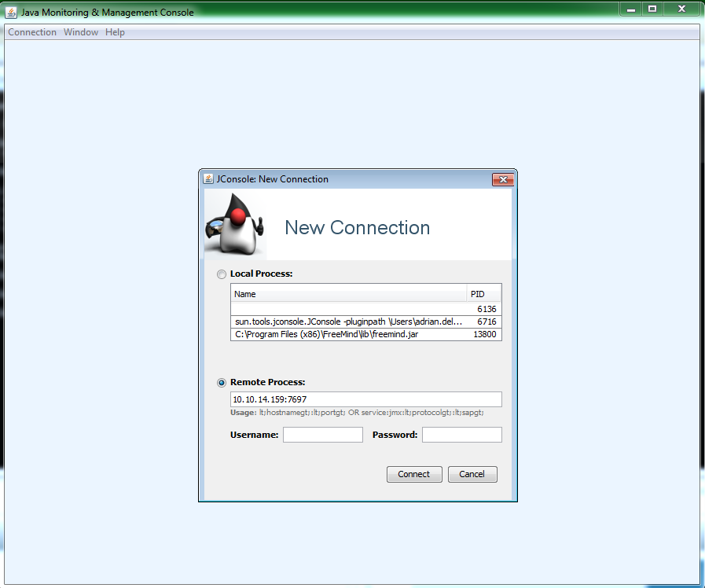Sort by the PID column header
Viewport: 705px width, 588px height.
484,294
